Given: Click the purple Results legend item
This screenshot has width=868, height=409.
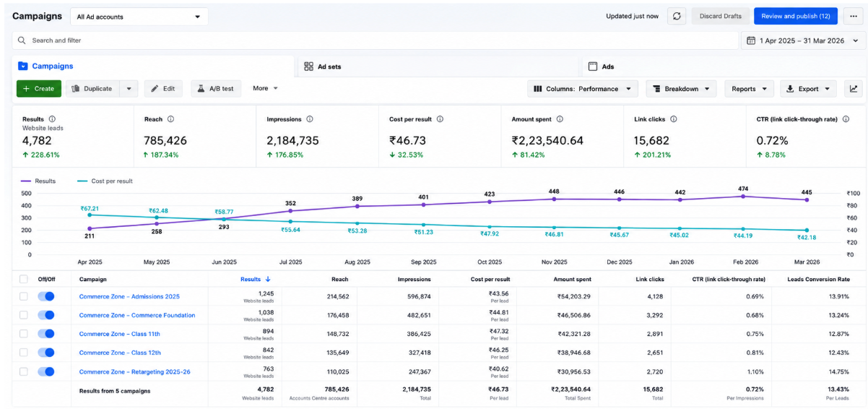Looking at the screenshot, I should tap(38, 181).
